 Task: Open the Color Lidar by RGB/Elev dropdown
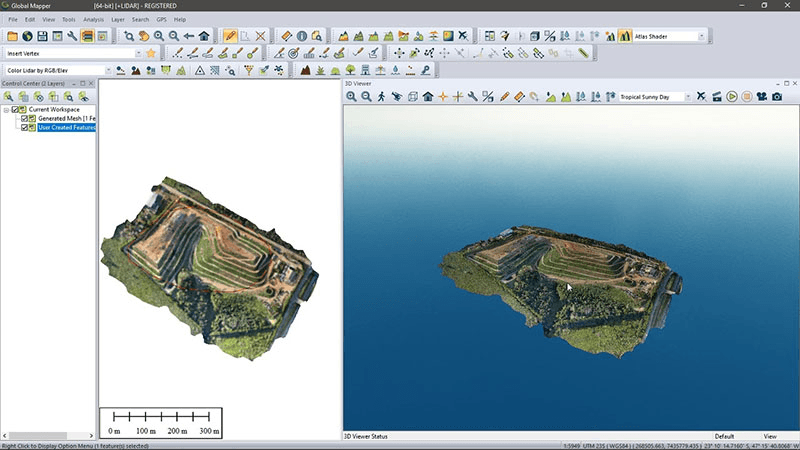pos(107,71)
